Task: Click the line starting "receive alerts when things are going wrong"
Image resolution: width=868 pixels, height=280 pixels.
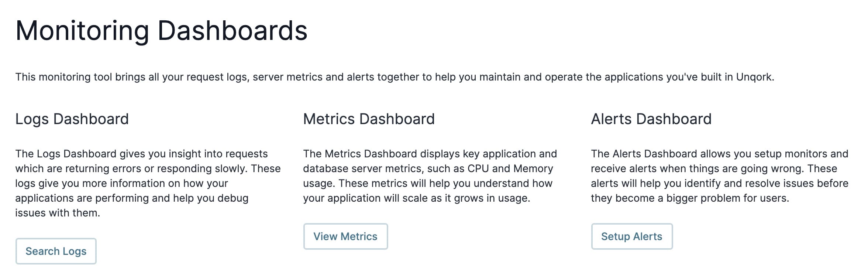Action: point(714,168)
